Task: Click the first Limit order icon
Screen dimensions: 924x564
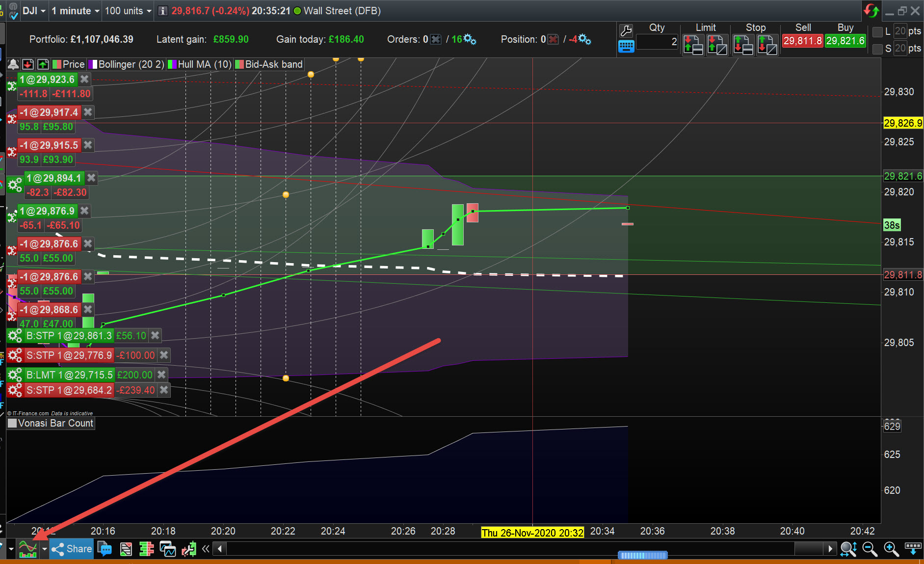Action: 693,45
